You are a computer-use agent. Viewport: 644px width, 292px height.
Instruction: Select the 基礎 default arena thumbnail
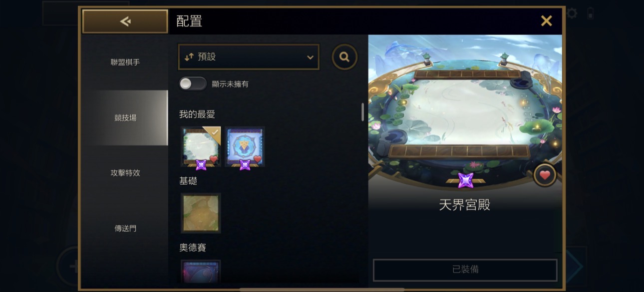pyautogui.click(x=201, y=213)
